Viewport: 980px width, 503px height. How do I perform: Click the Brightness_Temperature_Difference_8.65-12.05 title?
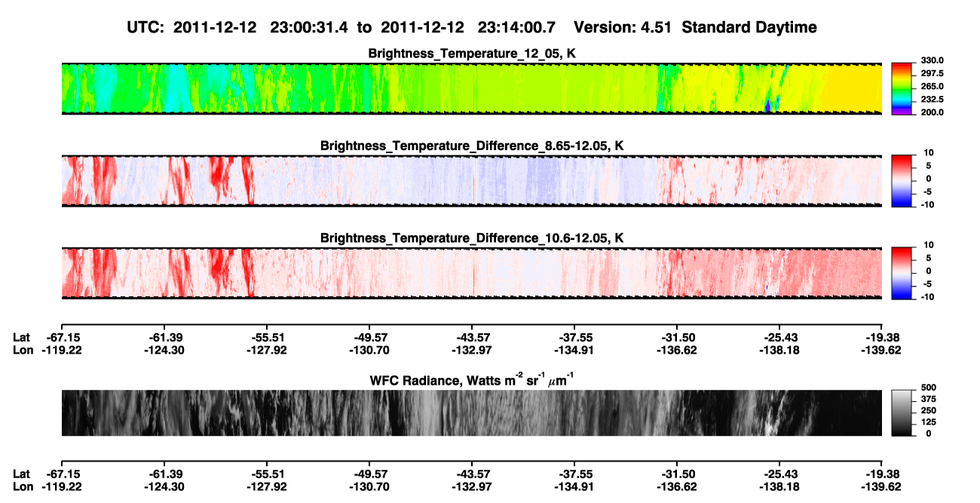coord(471,146)
